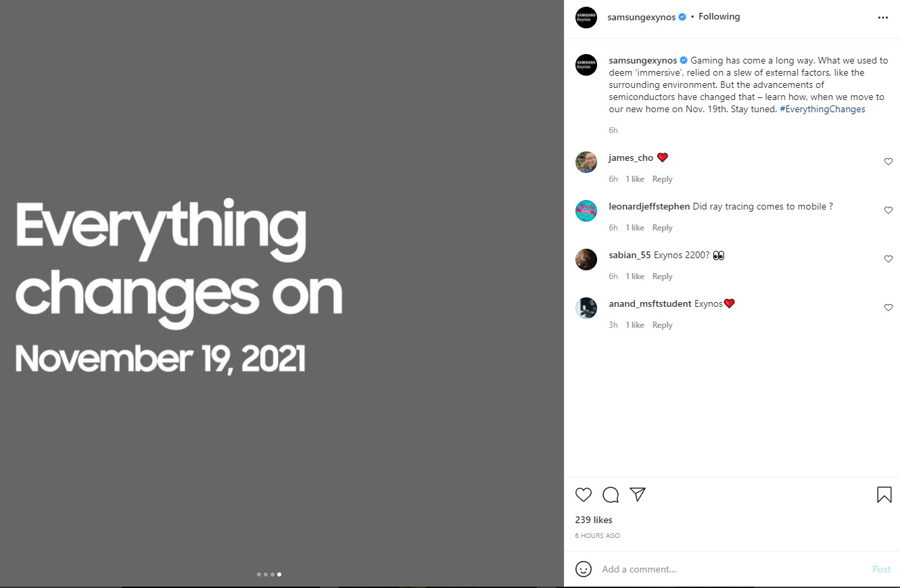The height and width of the screenshot is (588, 900).
Task: Open james_cho's profile picture
Action: [x=586, y=162]
